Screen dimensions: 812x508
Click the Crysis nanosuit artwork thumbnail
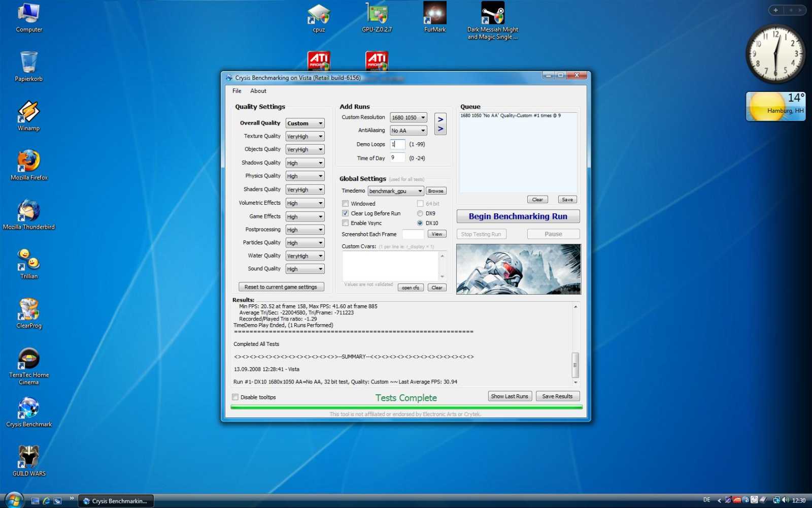click(519, 269)
